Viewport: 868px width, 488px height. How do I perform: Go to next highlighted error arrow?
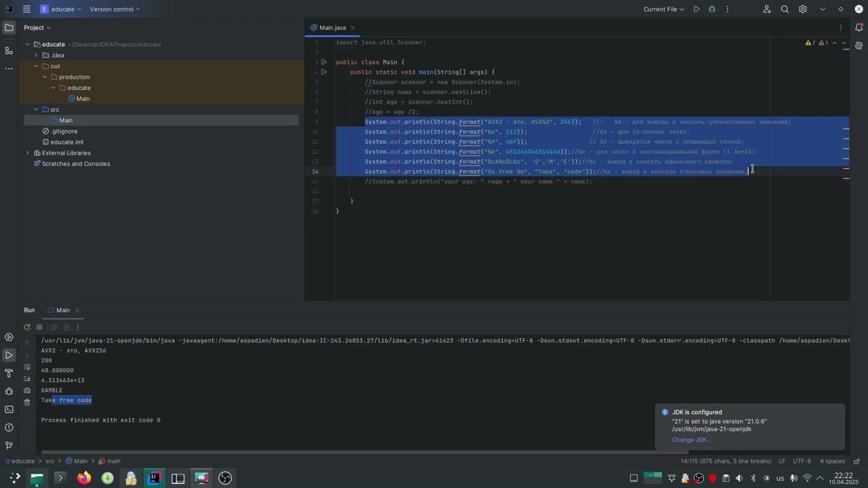click(844, 43)
